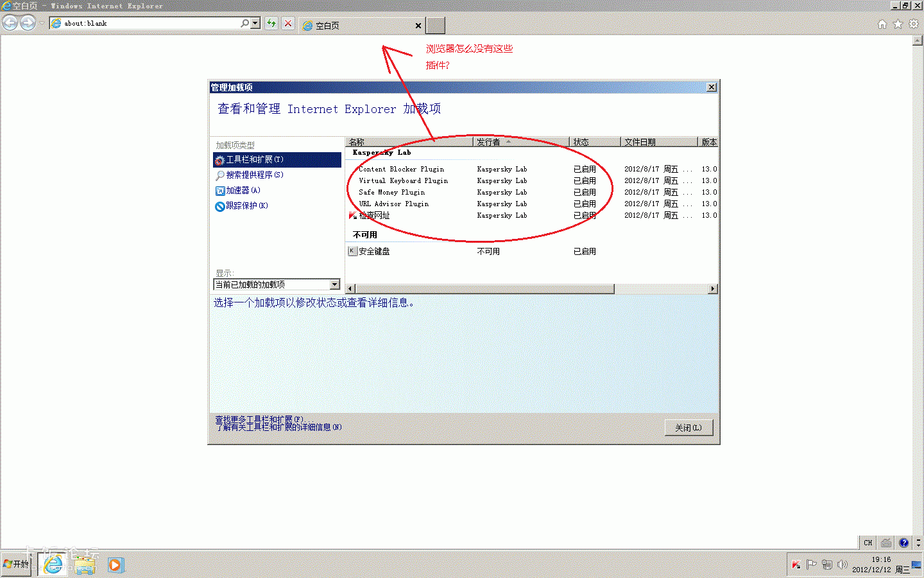The height and width of the screenshot is (578, 924).
Task: Select the 空白页 browser tab
Action: point(363,25)
